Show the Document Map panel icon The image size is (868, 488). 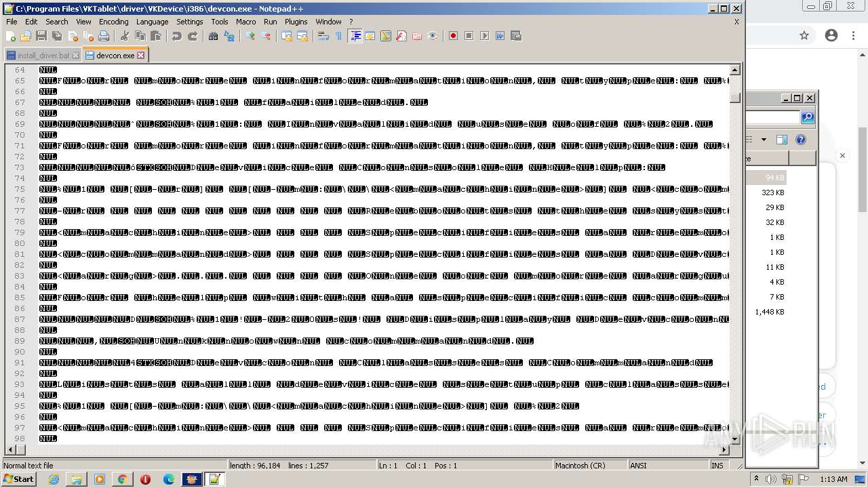click(386, 36)
